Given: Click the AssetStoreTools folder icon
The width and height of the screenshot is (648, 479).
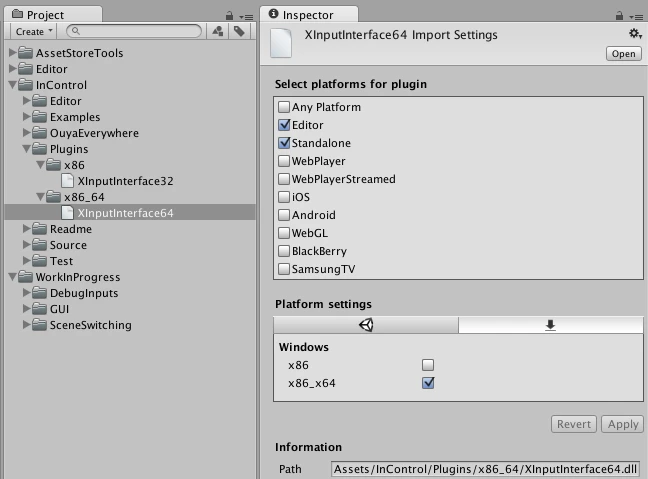Looking at the screenshot, I should pyautogui.click(x=26, y=53).
